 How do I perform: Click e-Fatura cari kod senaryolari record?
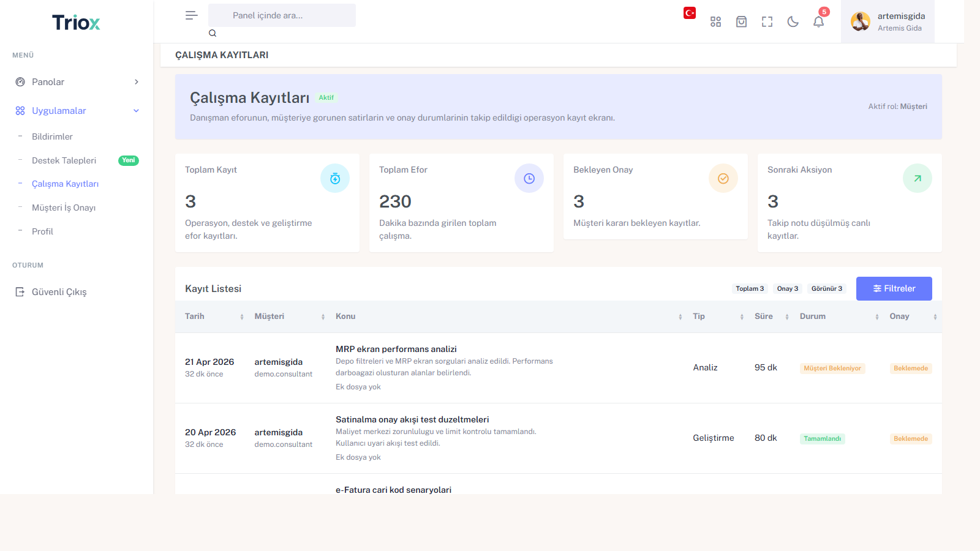click(393, 490)
